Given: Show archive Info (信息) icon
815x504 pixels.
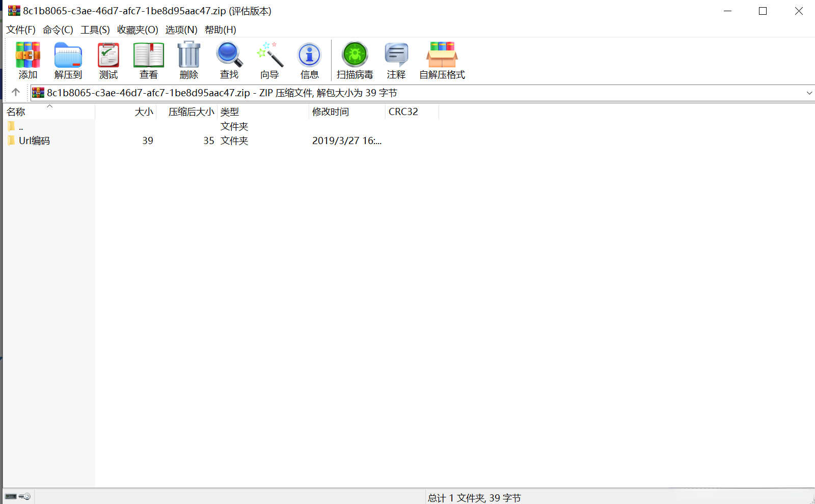Looking at the screenshot, I should tap(310, 60).
